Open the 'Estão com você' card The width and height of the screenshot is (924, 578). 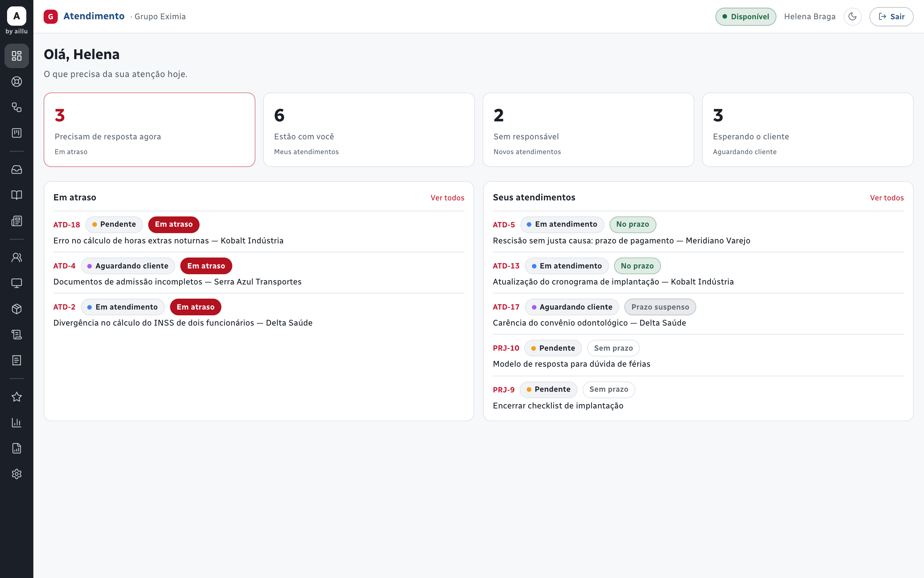(369, 130)
